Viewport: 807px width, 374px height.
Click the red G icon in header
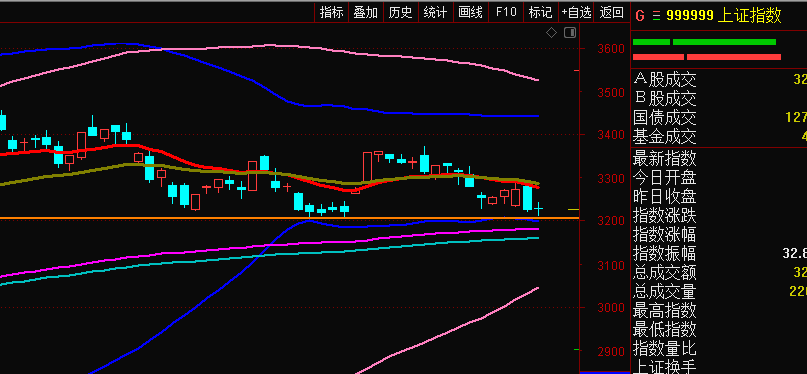tap(640, 15)
